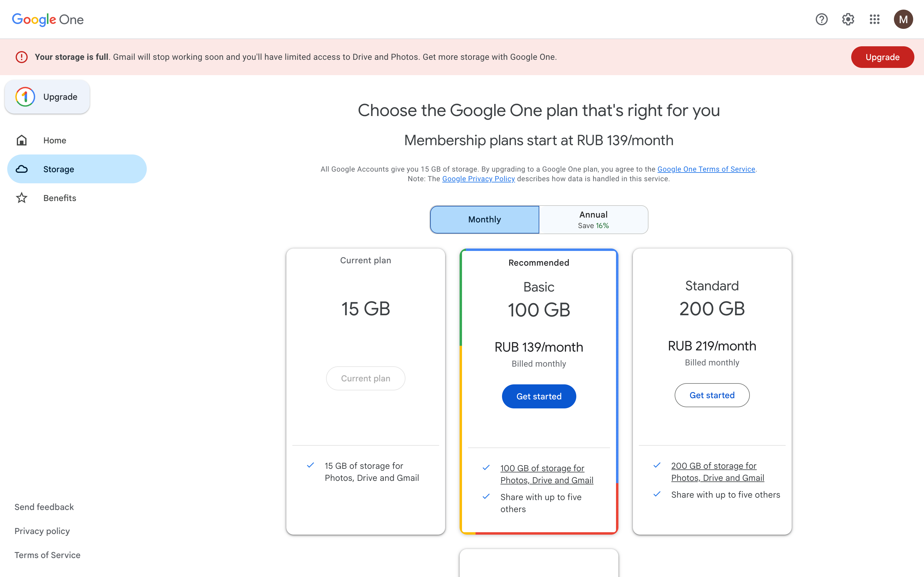Click the colorful Google One Upgrade icon
The width and height of the screenshot is (924, 577).
[x=25, y=97]
